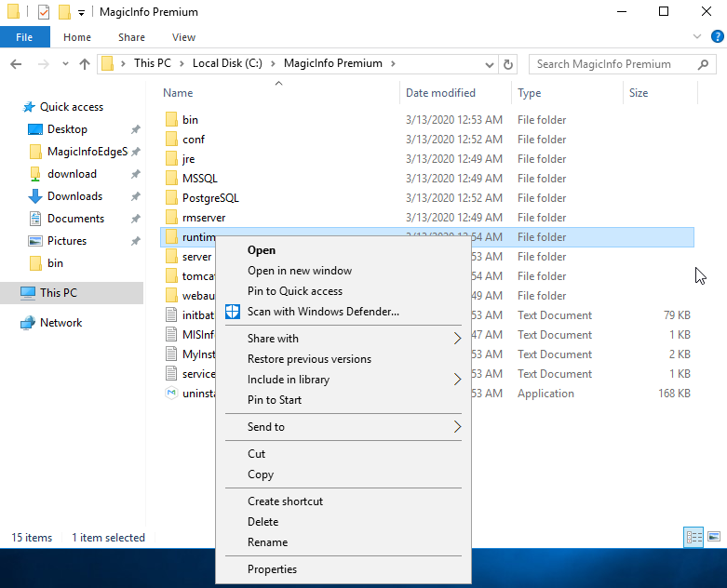Open the Share ribbon tab
The width and height of the screenshot is (727, 588).
(x=131, y=37)
